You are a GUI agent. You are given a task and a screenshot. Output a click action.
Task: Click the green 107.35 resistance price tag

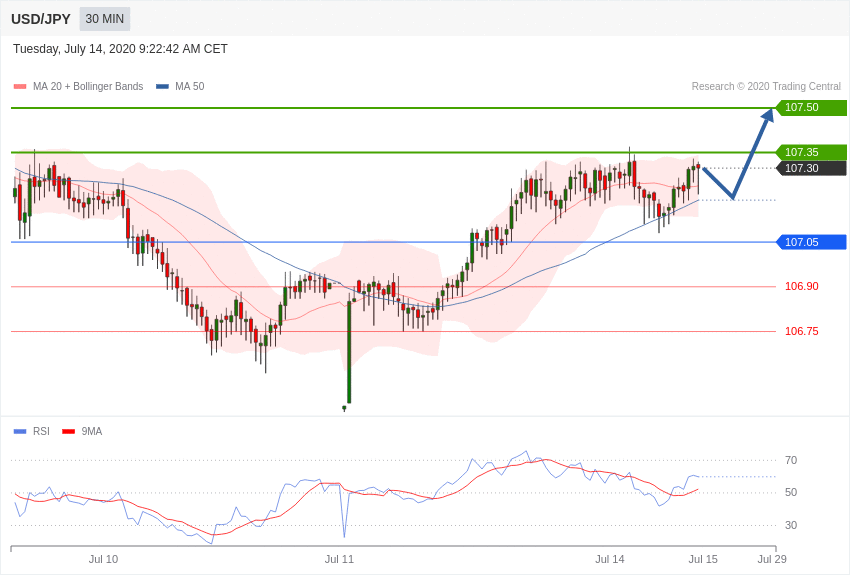pos(811,152)
